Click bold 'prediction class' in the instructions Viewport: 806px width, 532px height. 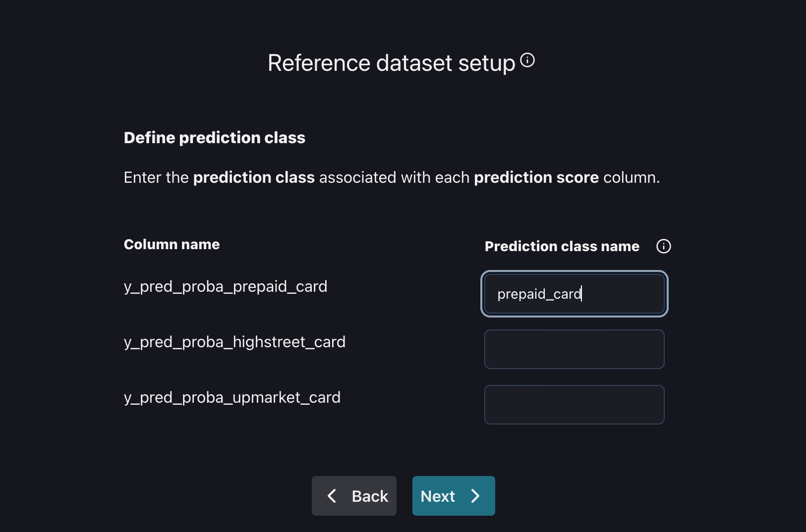pos(254,177)
